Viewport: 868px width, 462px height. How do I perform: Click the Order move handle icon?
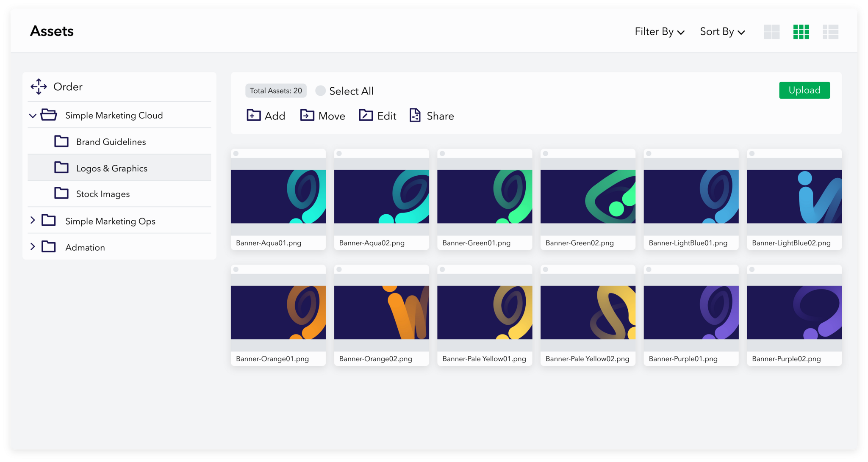[39, 86]
